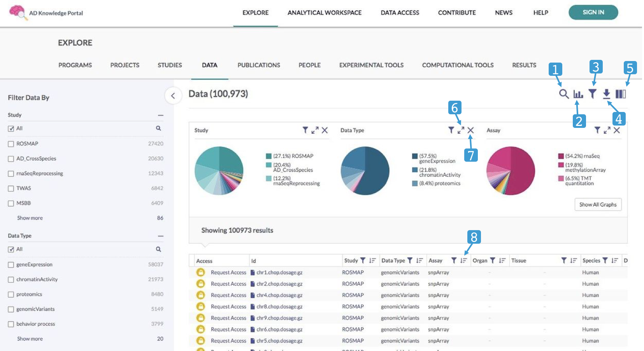644x351 pixels.
Task: Enable the geneExpression data type checkbox
Action: tap(11, 265)
